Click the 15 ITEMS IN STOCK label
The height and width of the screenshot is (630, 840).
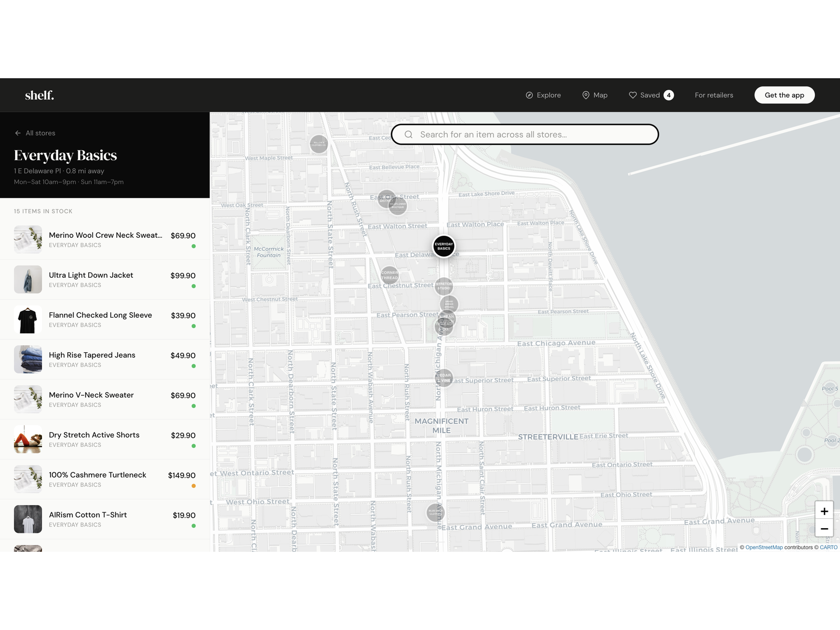[43, 211]
